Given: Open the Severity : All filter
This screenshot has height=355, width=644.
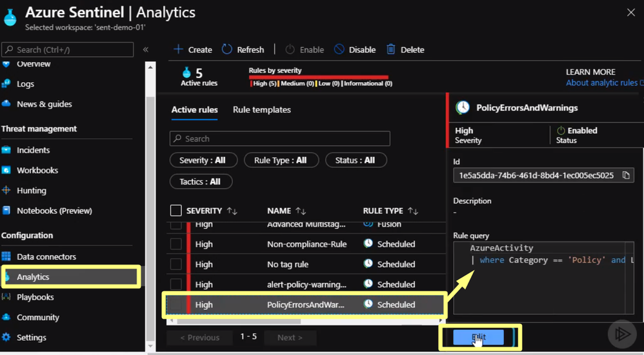Looking at the screenshot, I should tap(203, 160).
